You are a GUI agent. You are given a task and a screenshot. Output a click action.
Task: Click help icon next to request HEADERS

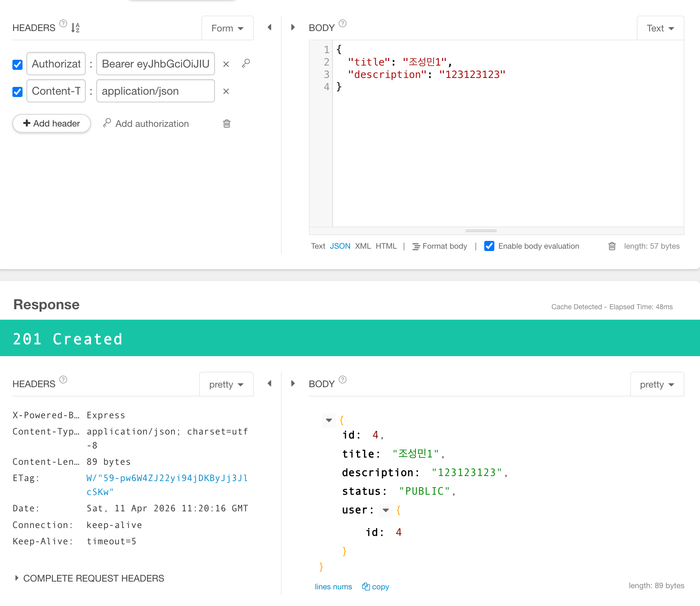point(63,24)
